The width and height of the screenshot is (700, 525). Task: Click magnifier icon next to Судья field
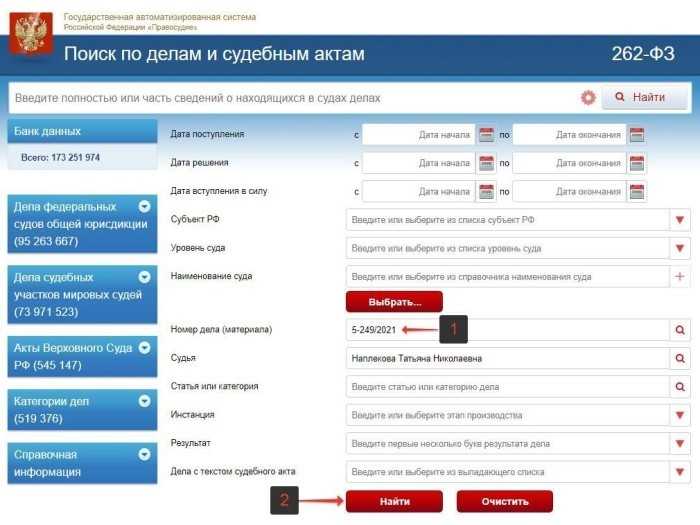coord(680,358)
